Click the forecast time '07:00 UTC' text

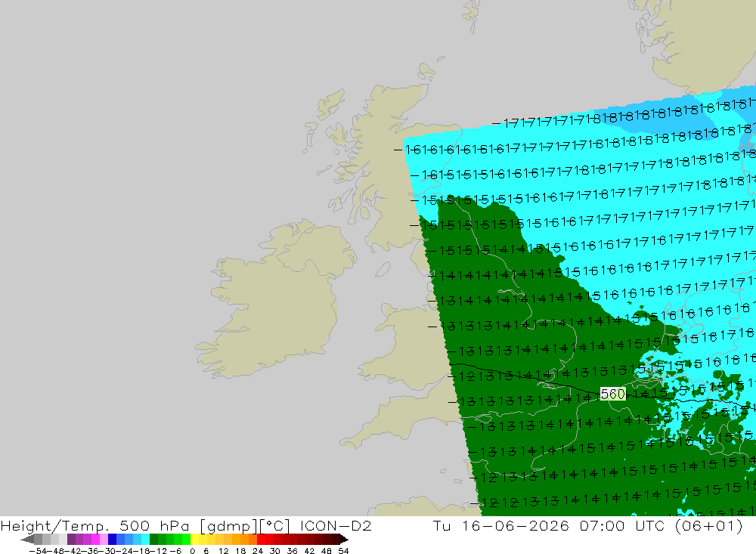[621, 525]
